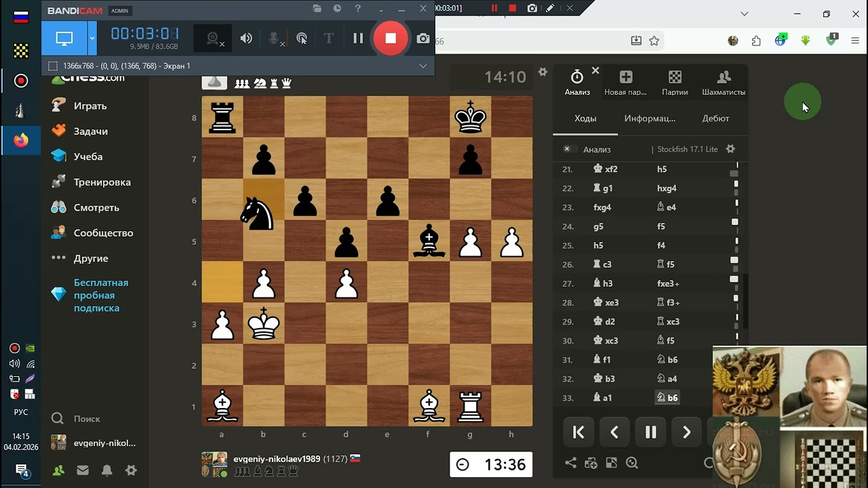Share game with share icon

pos(571,463)
